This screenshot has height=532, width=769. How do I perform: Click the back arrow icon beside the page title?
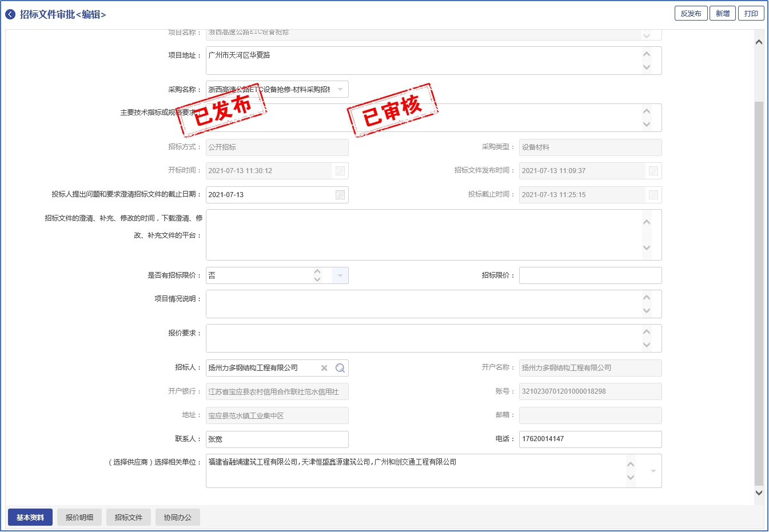[x=10, y=14]
